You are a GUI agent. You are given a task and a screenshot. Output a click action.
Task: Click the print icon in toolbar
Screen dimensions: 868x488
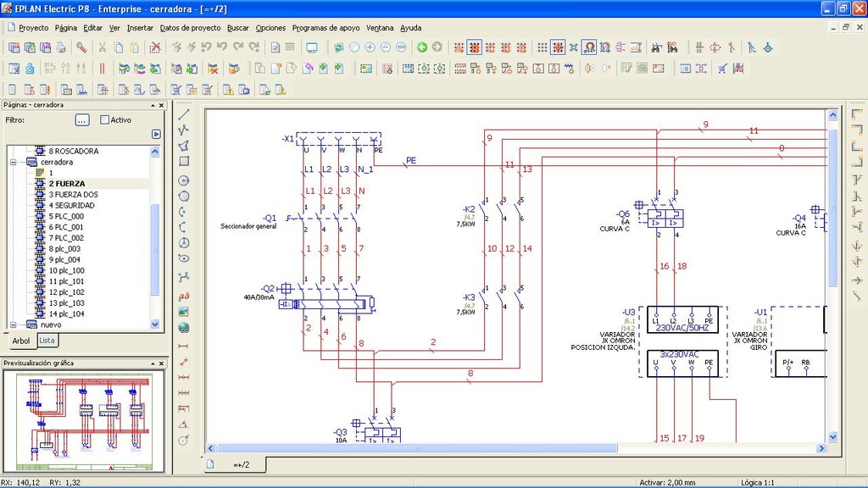[61, 47]
